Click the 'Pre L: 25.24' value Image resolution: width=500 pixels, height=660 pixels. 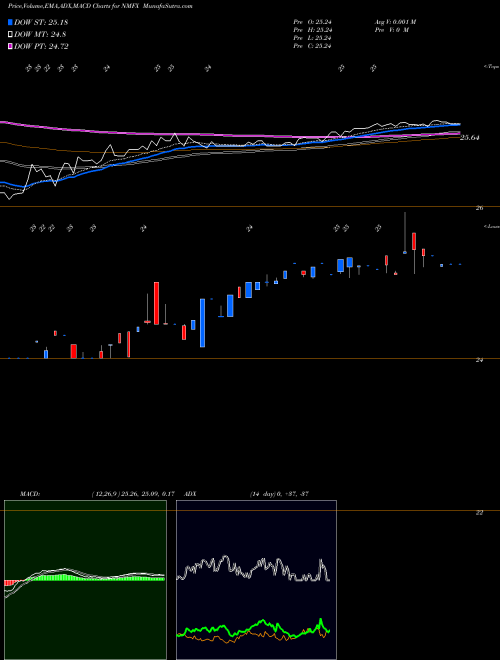tap(312, 38)
